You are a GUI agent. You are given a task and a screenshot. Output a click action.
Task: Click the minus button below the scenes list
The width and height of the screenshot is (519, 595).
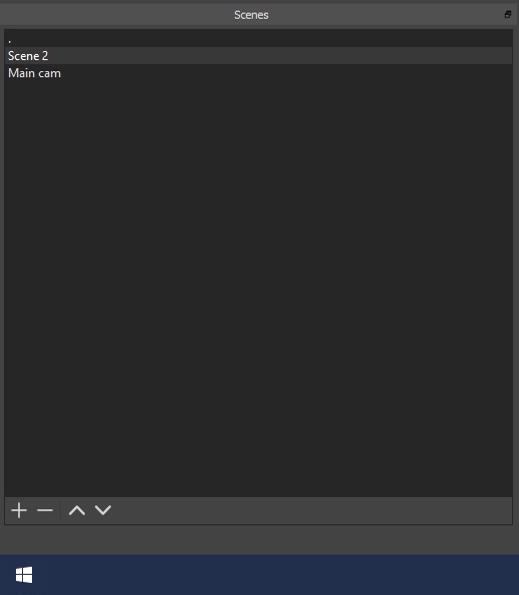[x=45, y=510]
